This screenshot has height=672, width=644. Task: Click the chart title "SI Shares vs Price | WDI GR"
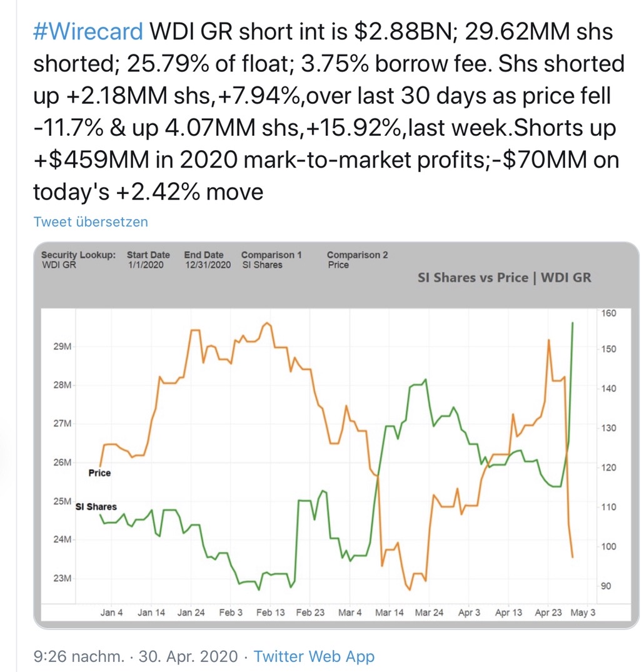[504, 277]
